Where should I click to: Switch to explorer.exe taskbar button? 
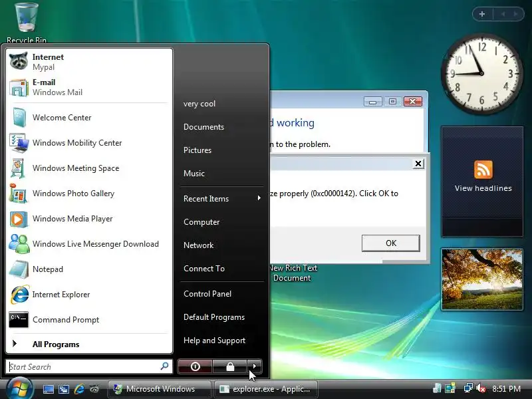coord(266,389)
